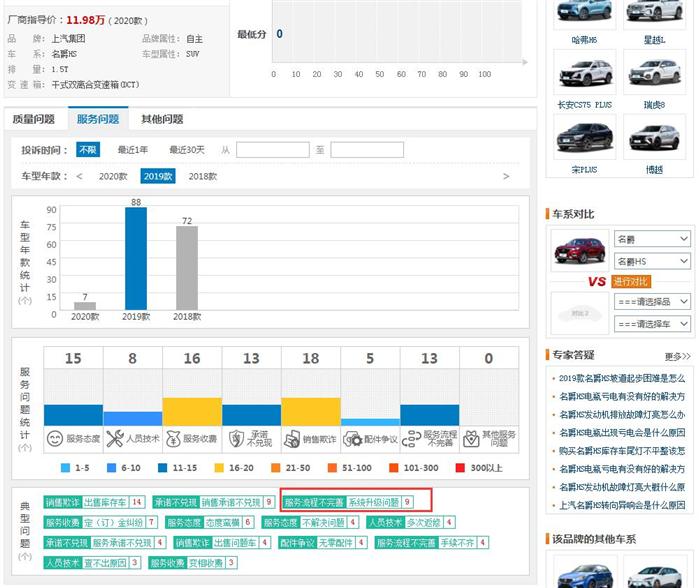The image size is (700, 588).
Task: Open the 星越L car thumbnail
Action: 654,13
